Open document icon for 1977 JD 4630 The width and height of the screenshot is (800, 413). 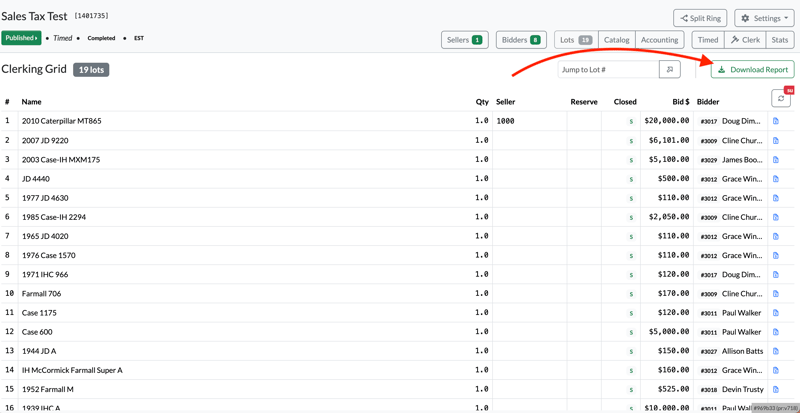point(776,198)
